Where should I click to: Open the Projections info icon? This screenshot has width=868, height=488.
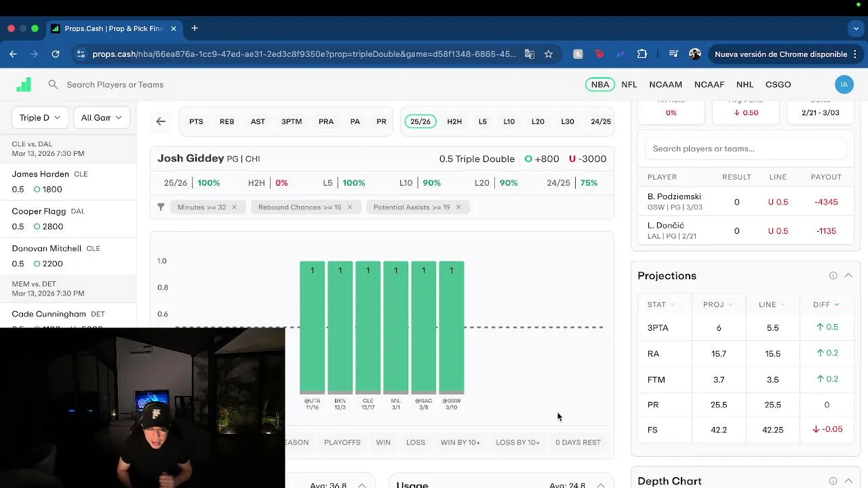(x=833, y=276)
